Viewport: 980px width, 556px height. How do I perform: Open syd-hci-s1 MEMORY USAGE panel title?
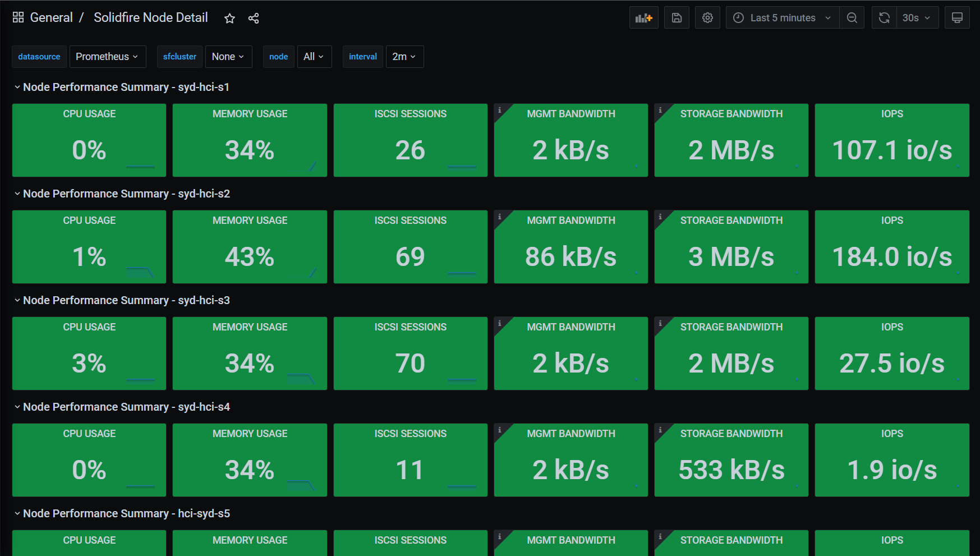click(x=250, y=114)
